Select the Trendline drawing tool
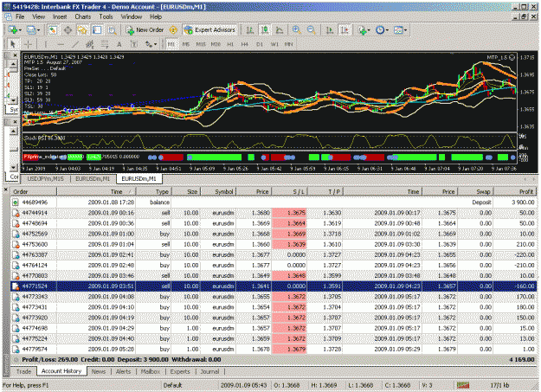541x392 pixels. (x=74, y=44)
